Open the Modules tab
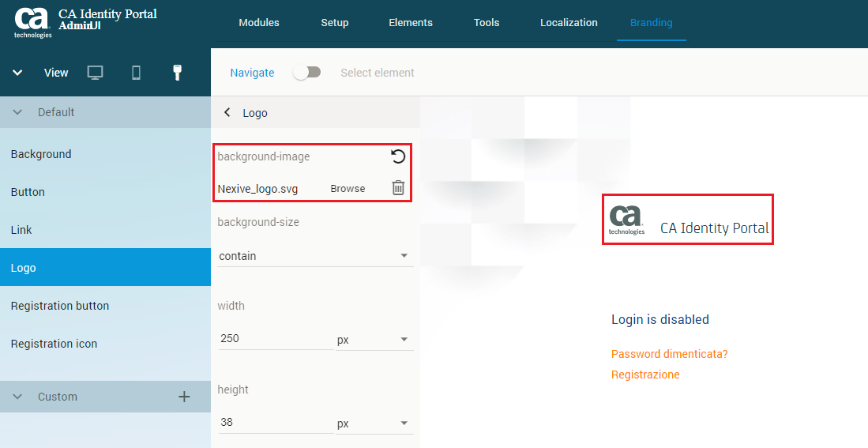 point(259,23)
